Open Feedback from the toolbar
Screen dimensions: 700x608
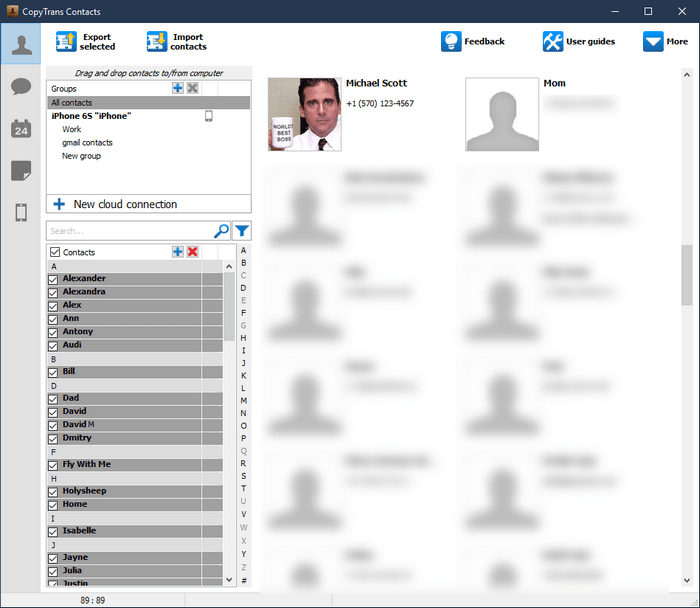[x=473, y=42]
